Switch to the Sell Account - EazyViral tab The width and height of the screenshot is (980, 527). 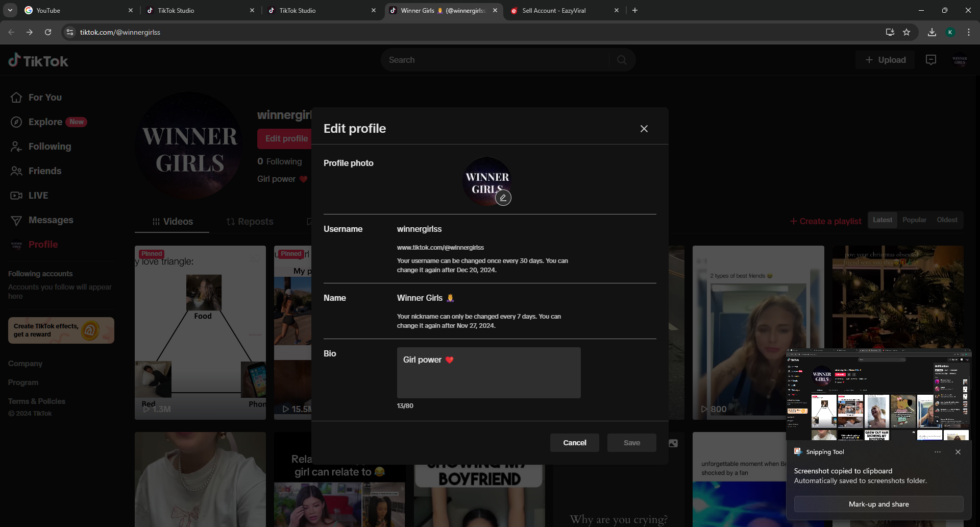[561, 10]
